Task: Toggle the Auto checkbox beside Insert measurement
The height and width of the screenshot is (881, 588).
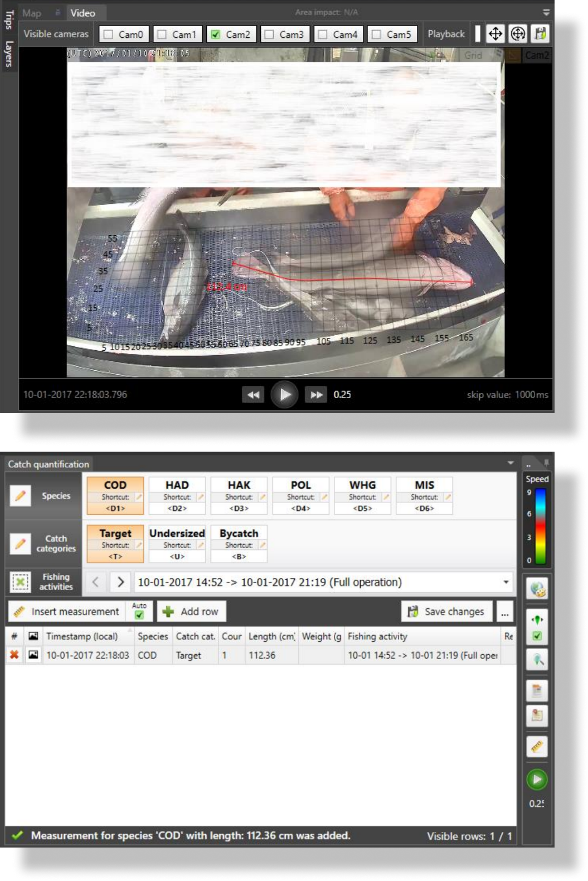Action: pos(139,615)
